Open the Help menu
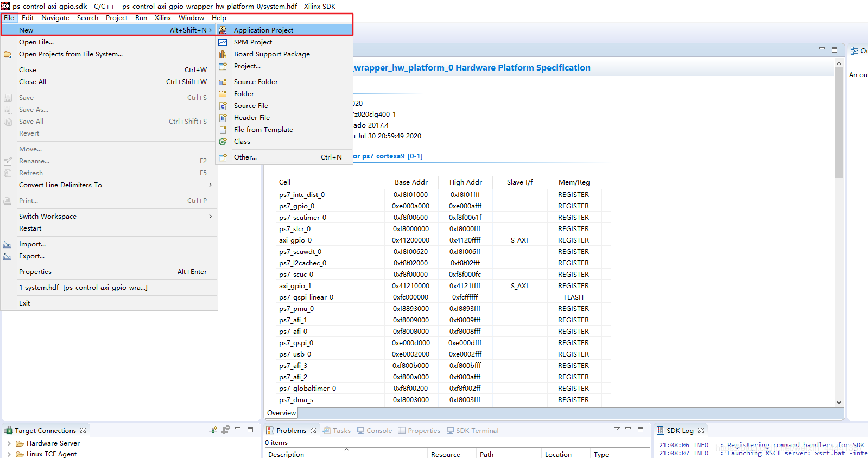This screenshot has height=458, width=868. pos(219,18)
